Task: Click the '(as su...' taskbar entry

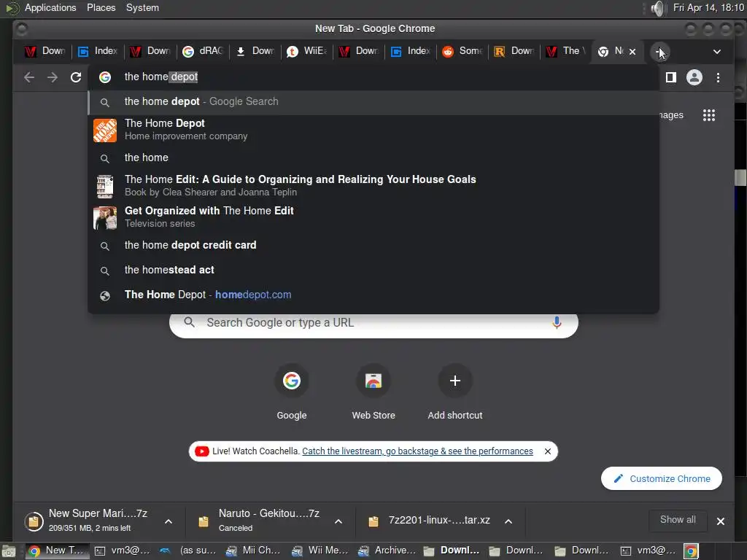Action: [x=189, y=551]
